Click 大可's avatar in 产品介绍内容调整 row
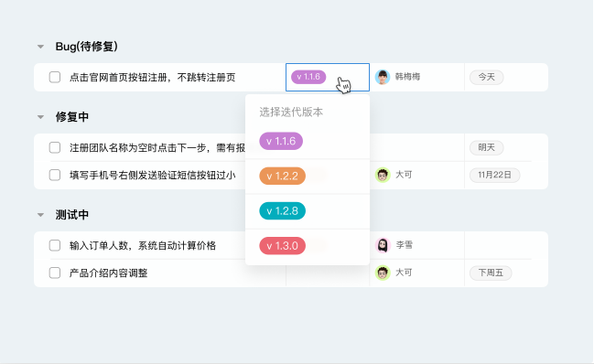The height and width of the screenshot is (364, 594). coord(383,273)
